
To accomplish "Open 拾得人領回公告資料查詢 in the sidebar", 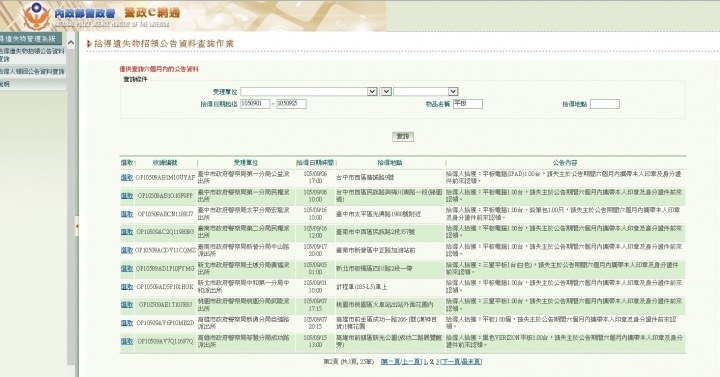I will 33,72.
